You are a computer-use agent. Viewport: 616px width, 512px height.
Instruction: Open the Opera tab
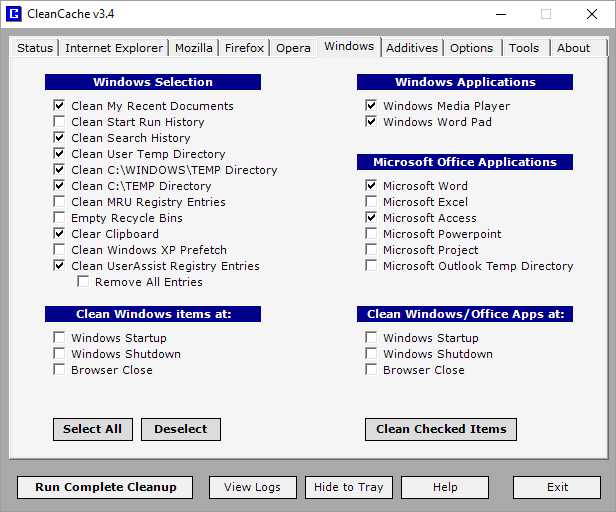(293, 48)
